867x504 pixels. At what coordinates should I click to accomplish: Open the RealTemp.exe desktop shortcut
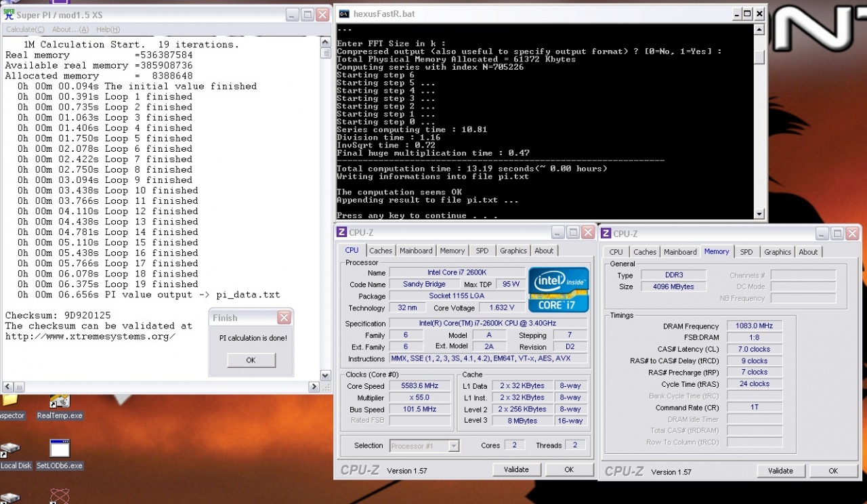pyautogui.click(x=60, y=402)
